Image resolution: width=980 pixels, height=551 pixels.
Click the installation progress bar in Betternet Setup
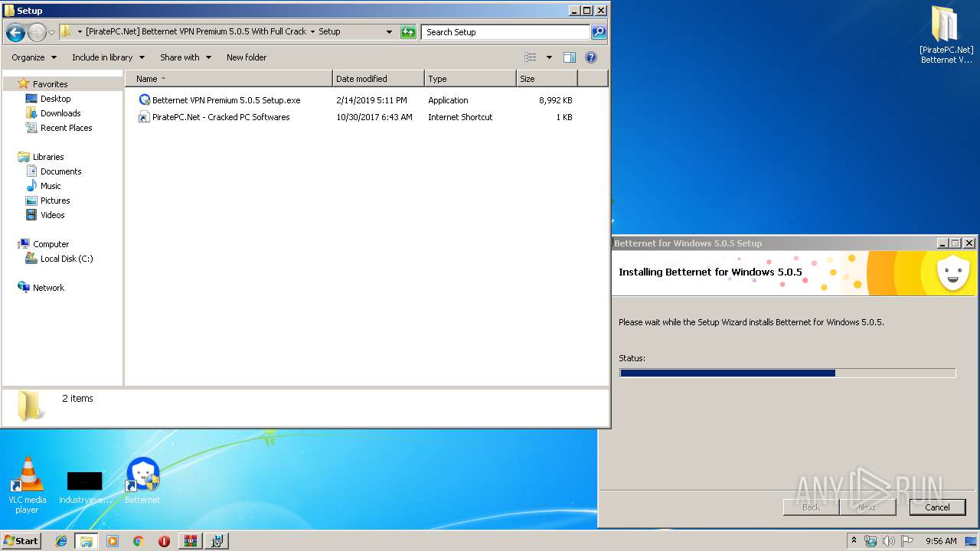tap(787, 373)
